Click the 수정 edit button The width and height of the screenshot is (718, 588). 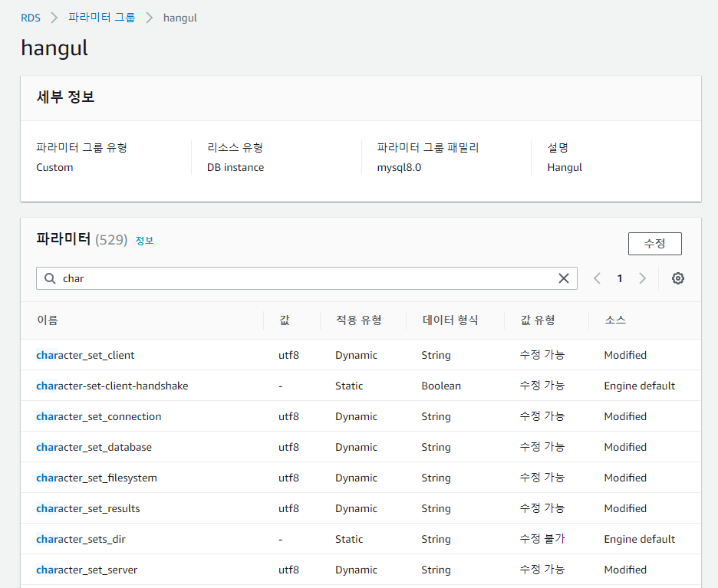[x=654, y=244]
